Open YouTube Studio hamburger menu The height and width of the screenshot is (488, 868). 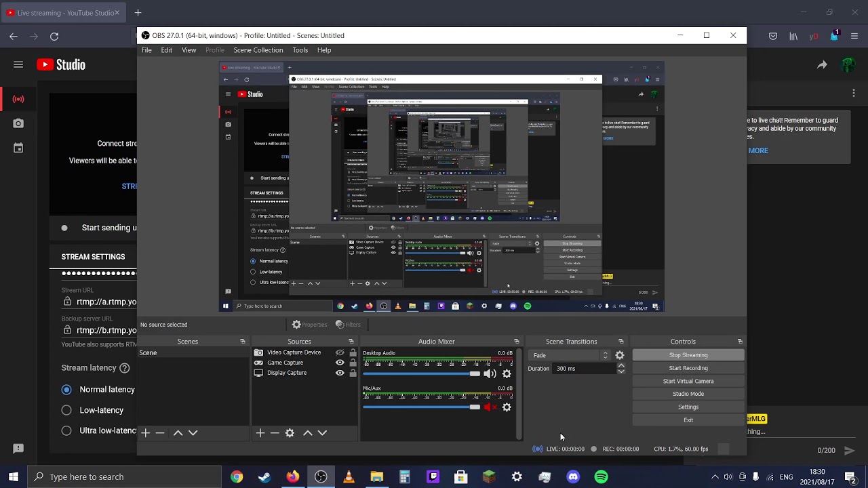tap(18, 64)
